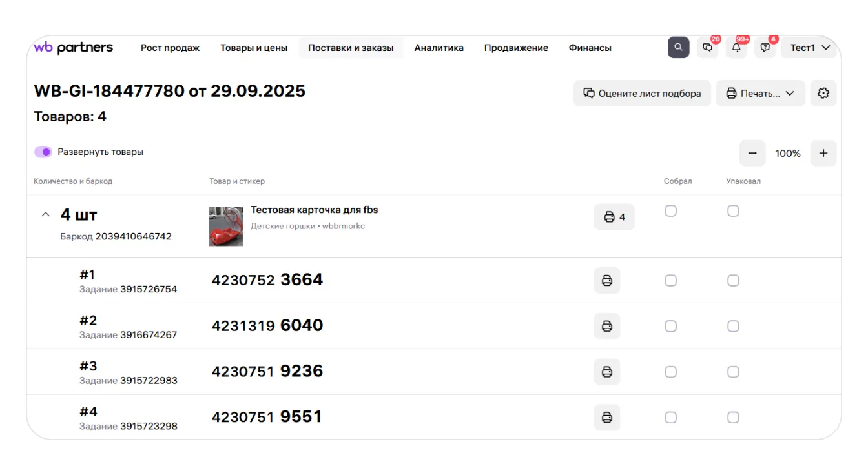Open the notifications bell icon
The width and height of the screenshot is (868, 475).
(736, 48)
